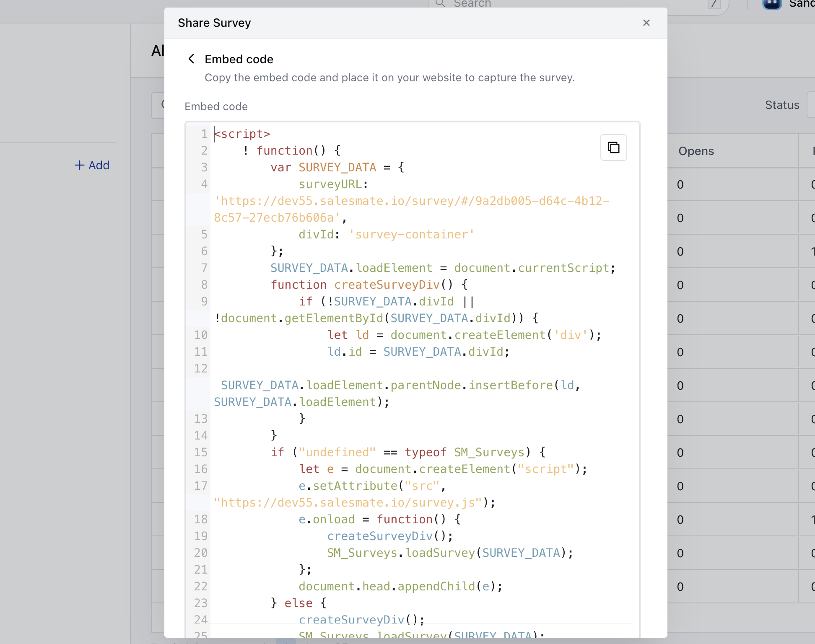
Task: Click the profile avatar icon top right
Action: 772,4
